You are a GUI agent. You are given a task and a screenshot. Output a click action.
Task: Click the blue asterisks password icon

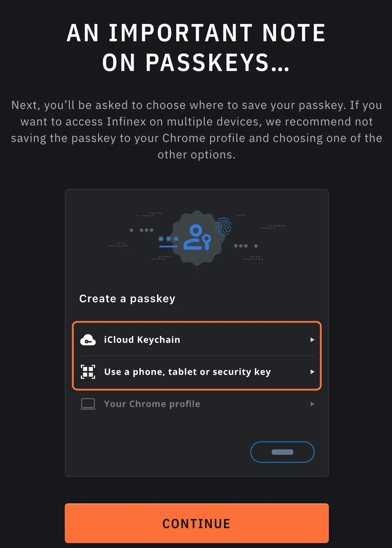pyautogui.click(x=168, y=241)
